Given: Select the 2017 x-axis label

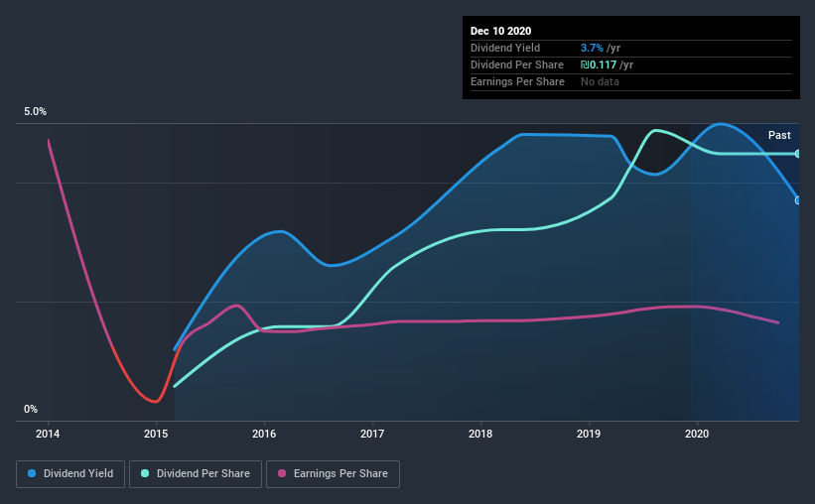Looking at the screenshot, I should point(372,434).
